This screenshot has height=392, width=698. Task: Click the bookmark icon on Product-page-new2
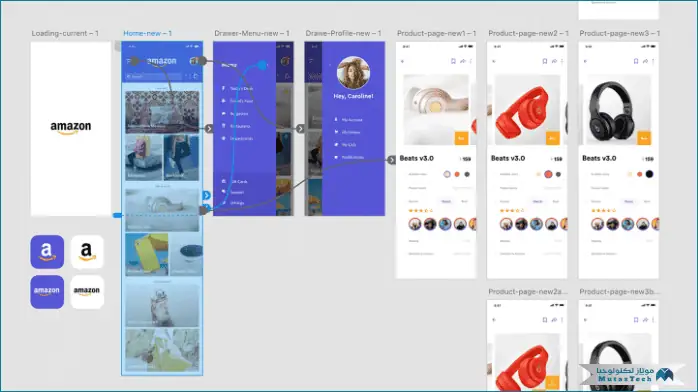pyautogui.click(x=544, y=61)
